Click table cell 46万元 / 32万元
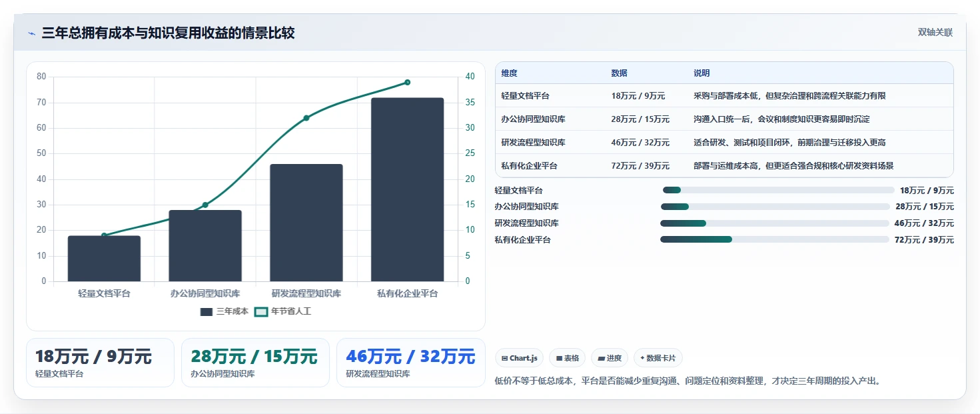Screen dimensions: 980x414 pos(640,143)
